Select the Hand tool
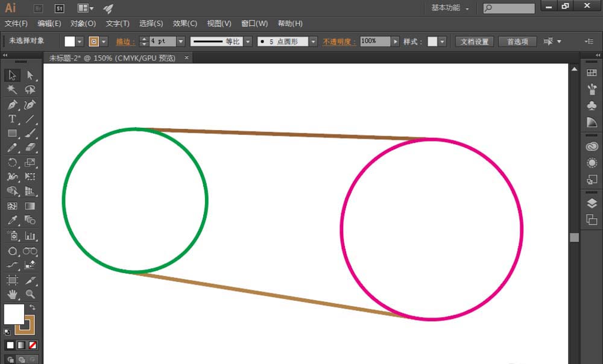The image size is (603, 364). point(12,295)
